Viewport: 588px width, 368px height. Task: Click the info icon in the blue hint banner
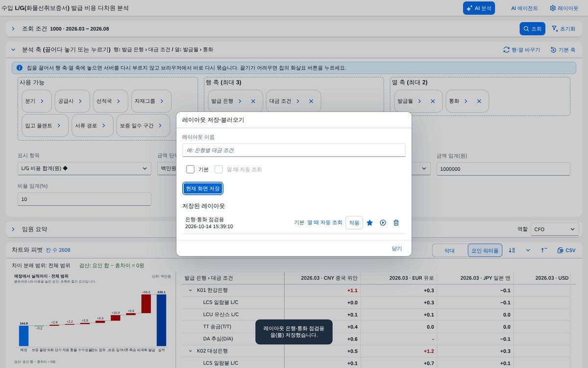(19, 68)
